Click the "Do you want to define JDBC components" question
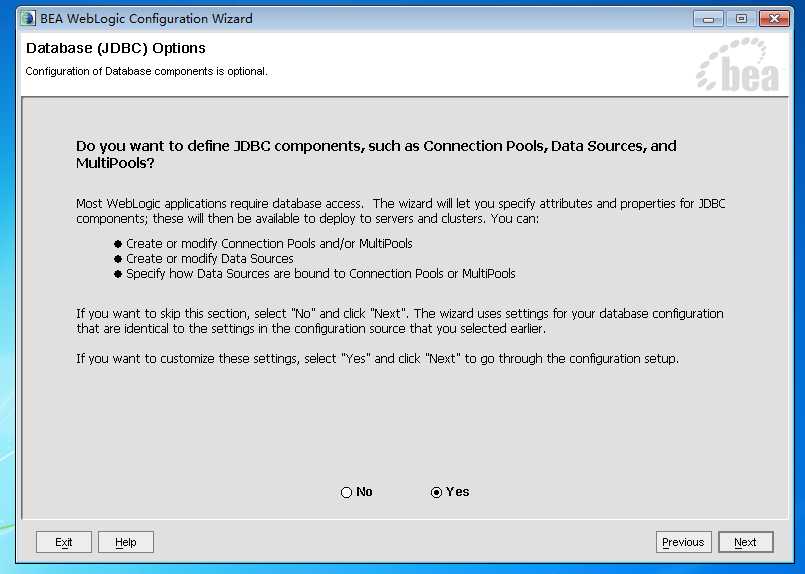This screenshot has height=574, width=805. (x=376, y=154)
